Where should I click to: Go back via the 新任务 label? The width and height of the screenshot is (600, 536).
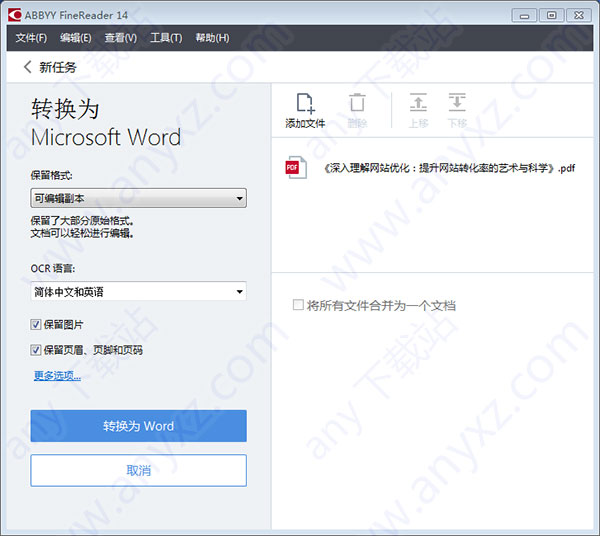pos(58,67)
